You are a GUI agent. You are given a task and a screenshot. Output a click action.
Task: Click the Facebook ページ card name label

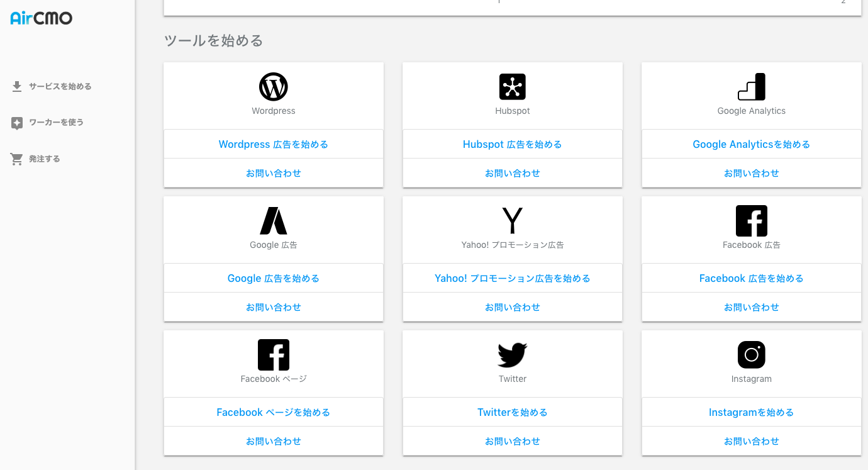(274, 379)
